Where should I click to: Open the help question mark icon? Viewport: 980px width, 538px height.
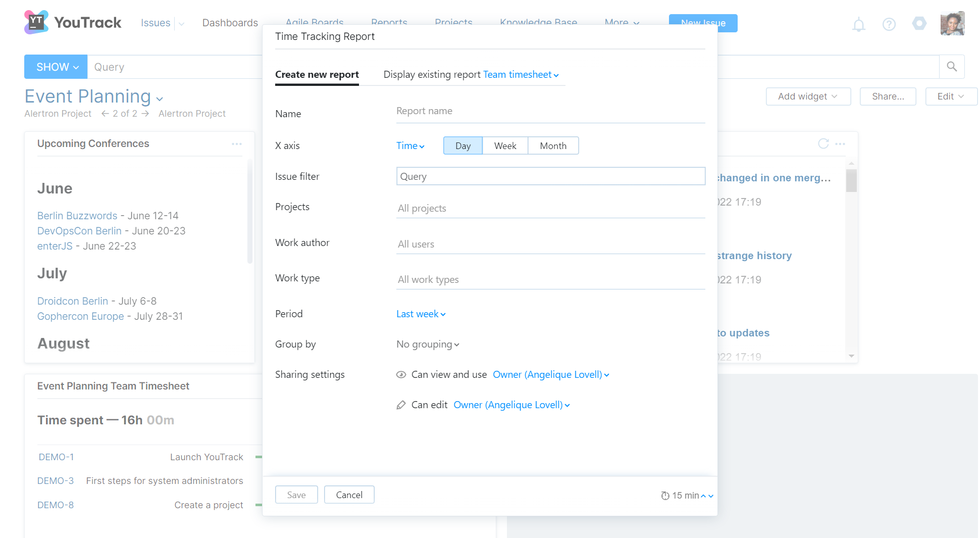point(889,24)
